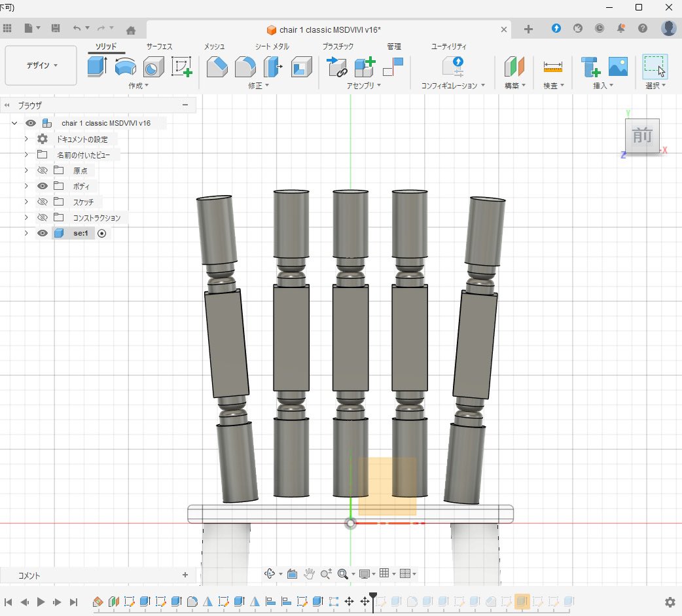Toggle visibility of the ボディ folder
Viewport: 682px width, 616px height.
pyautogui.click(x=42, y=185)
